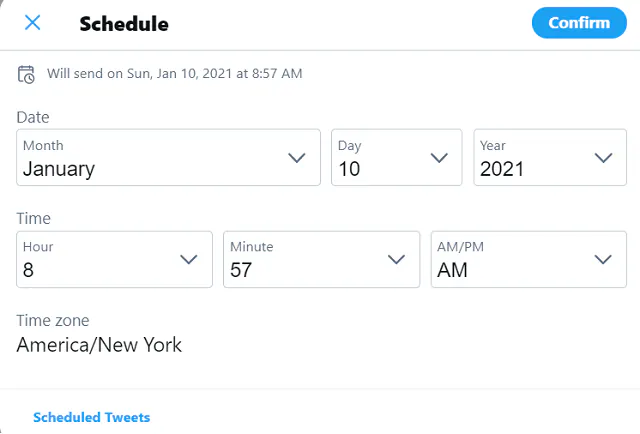Open the Scheduled Tweets link
The width and height of the screenshot is (640, 434).
(x=92, y=417)
